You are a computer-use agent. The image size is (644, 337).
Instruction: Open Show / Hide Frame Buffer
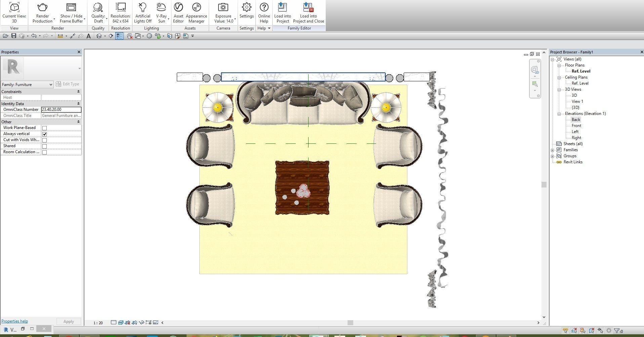tap(71, 13)
